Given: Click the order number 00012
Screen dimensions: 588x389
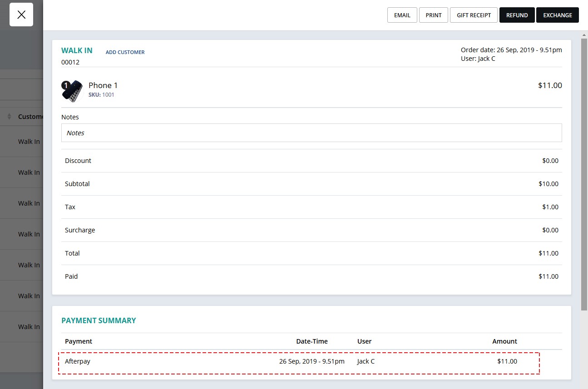Looking at the screenshot, I should (x=70, y=62).
